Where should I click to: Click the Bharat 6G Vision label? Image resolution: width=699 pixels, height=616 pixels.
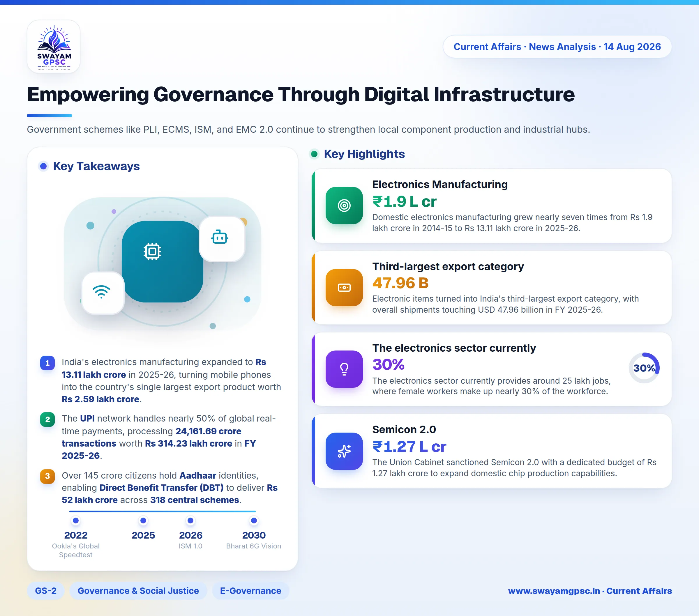(x=254, y=546)
